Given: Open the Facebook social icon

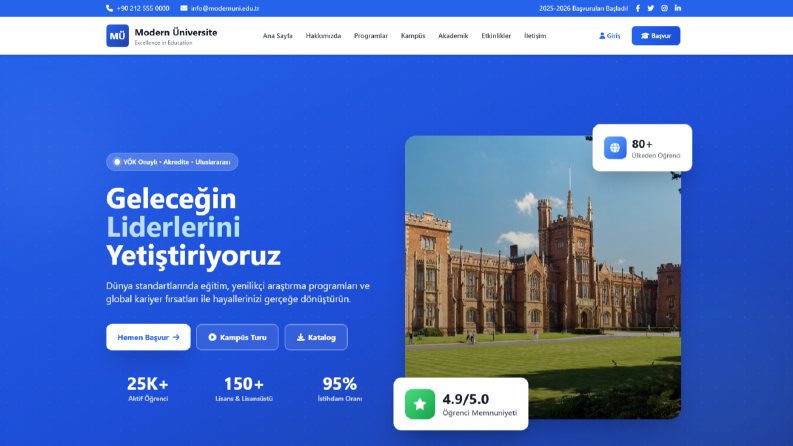Looking at the screenshot, I should [638, 8].
